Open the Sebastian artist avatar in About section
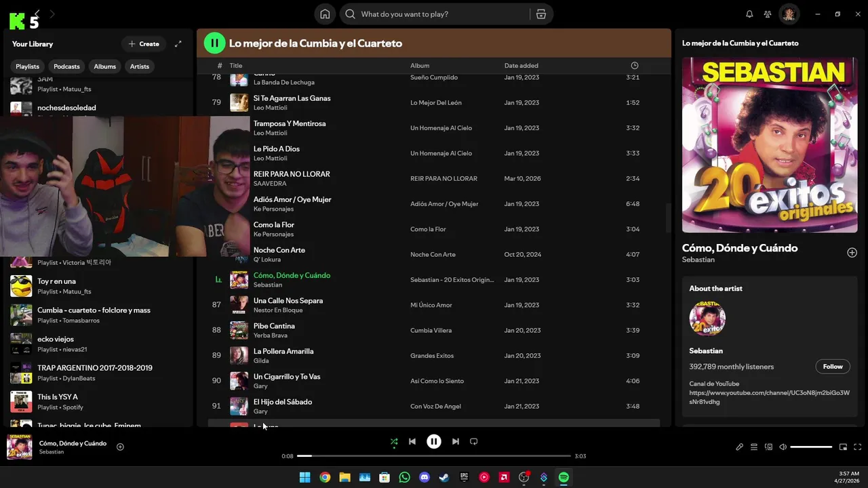The image size is (868, 488). point(707,319)
